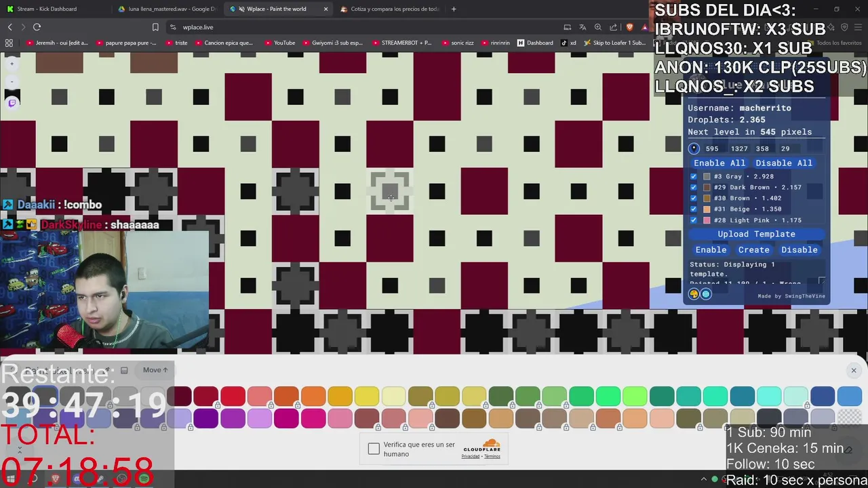Open the Cancion epica bookmark
This screenshot has height=488, width=868.
pos(224,43)
